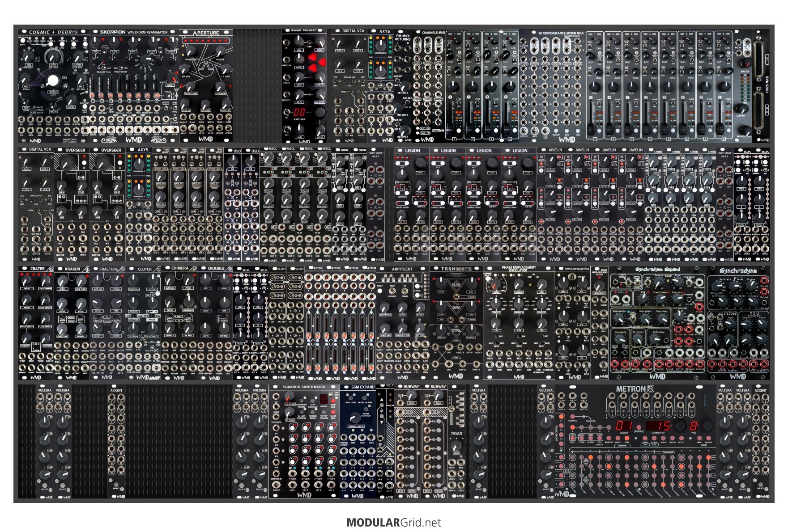The image size is (788, 532).
Task: Click the "CRATER" module title
Action: click(x=37, y=269)
